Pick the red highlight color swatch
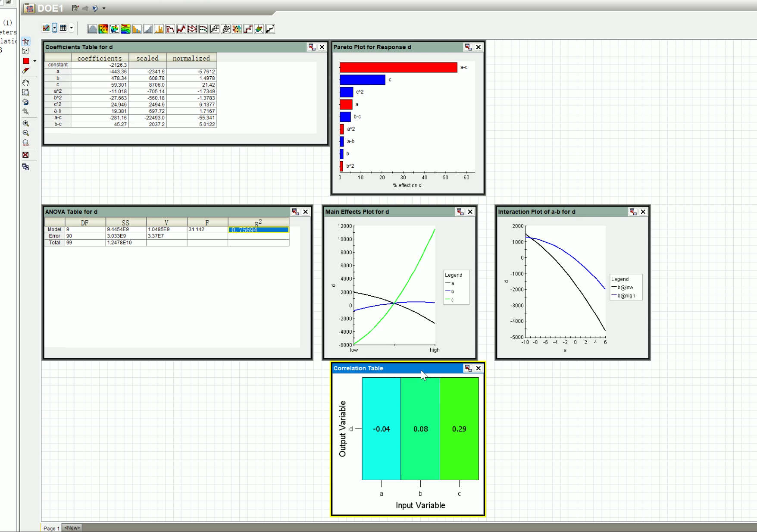Screen dimensions: 757x532 (26, 61)
